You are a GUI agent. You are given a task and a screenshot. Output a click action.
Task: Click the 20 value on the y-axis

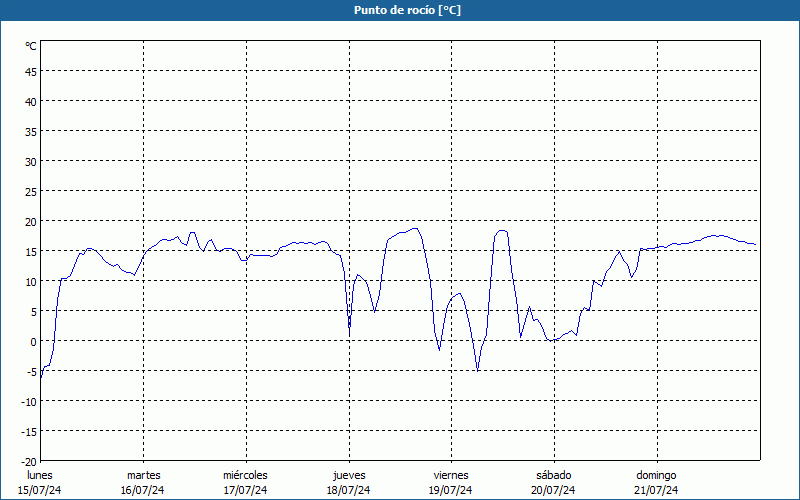pyautogui.click(x=30, y=221)
